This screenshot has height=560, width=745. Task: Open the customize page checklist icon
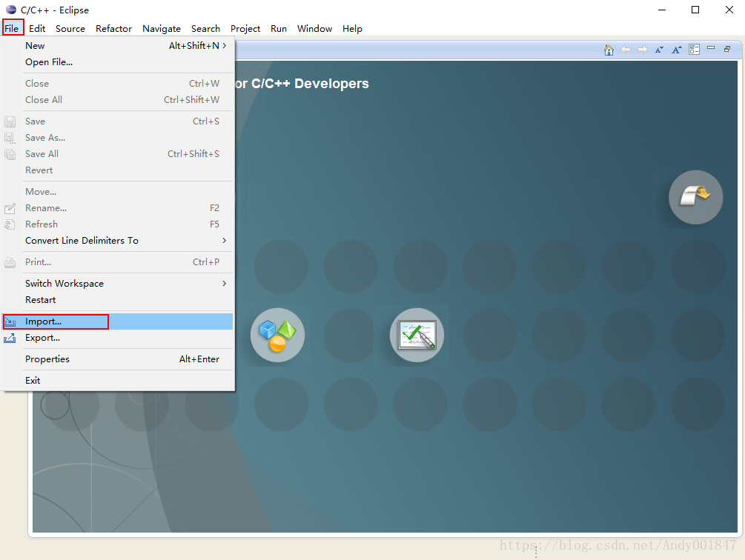coord(694,50)
